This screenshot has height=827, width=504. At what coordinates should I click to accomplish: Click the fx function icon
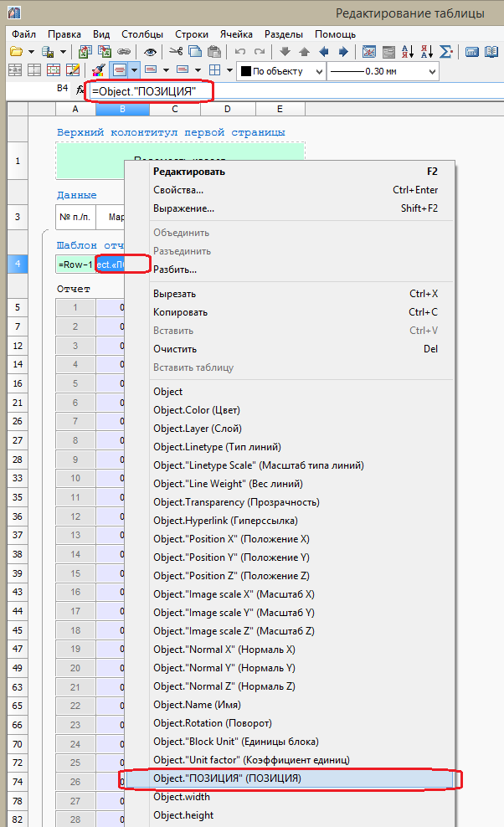[80, 90]
